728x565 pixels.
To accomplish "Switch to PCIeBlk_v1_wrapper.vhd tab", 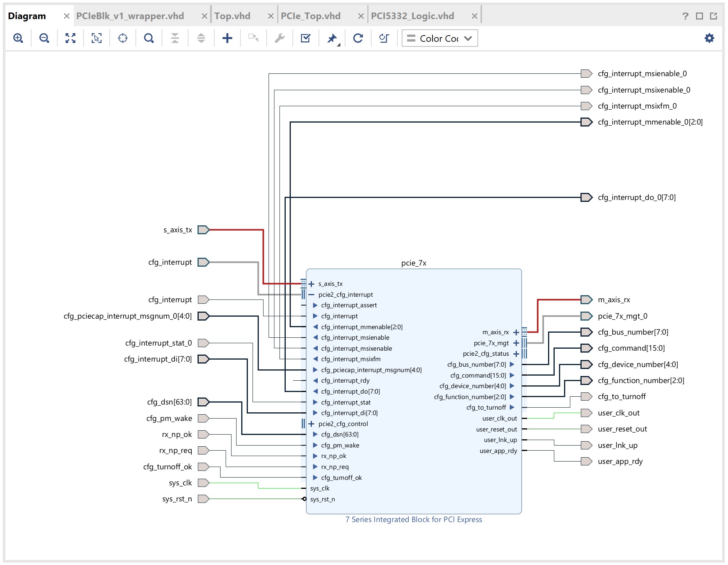I will tap(130, 16).
